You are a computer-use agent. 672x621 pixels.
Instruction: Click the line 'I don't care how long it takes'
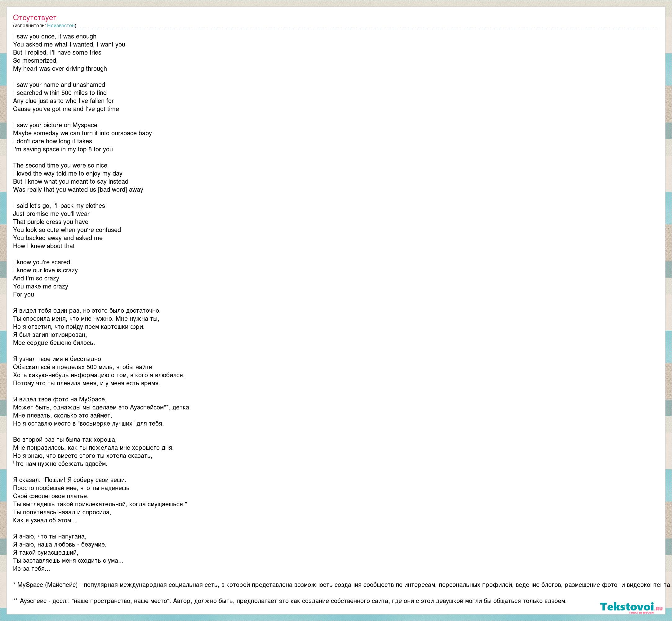[x=52, y=141]
